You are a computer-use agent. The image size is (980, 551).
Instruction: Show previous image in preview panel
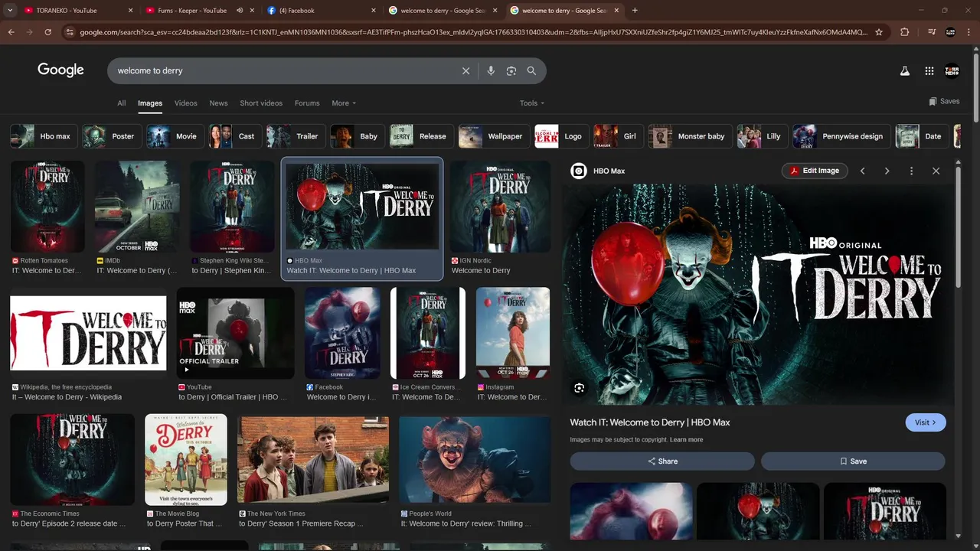(x=862, y=171)
